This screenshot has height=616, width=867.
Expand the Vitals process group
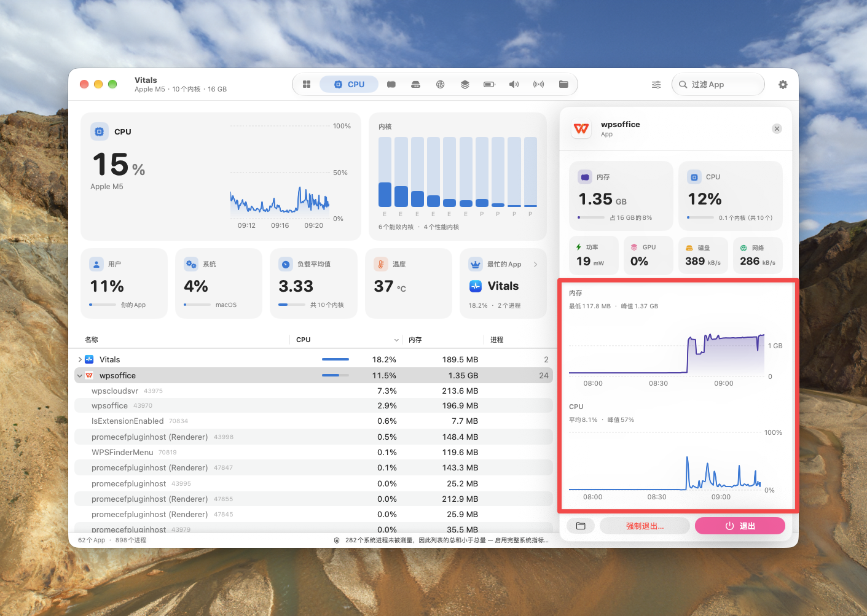pyautogui.click(x=80, y=359)
